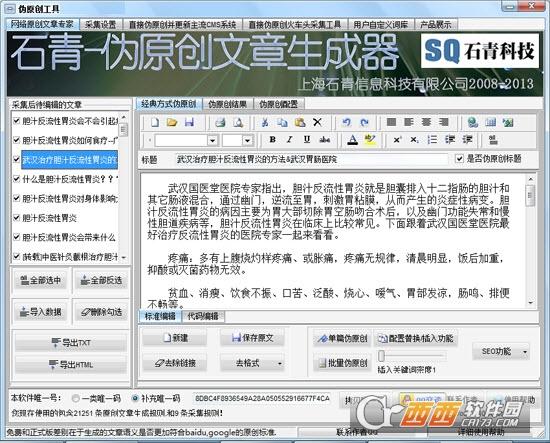Switch to 代码编辑 tab
This screenshot has width=550, height=443.
203,316
